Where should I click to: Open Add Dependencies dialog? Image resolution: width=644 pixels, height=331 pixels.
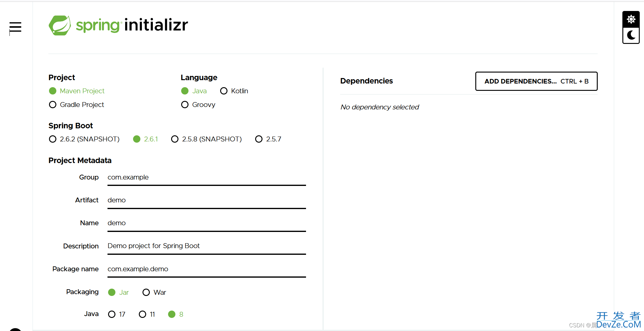pos(536,81)
